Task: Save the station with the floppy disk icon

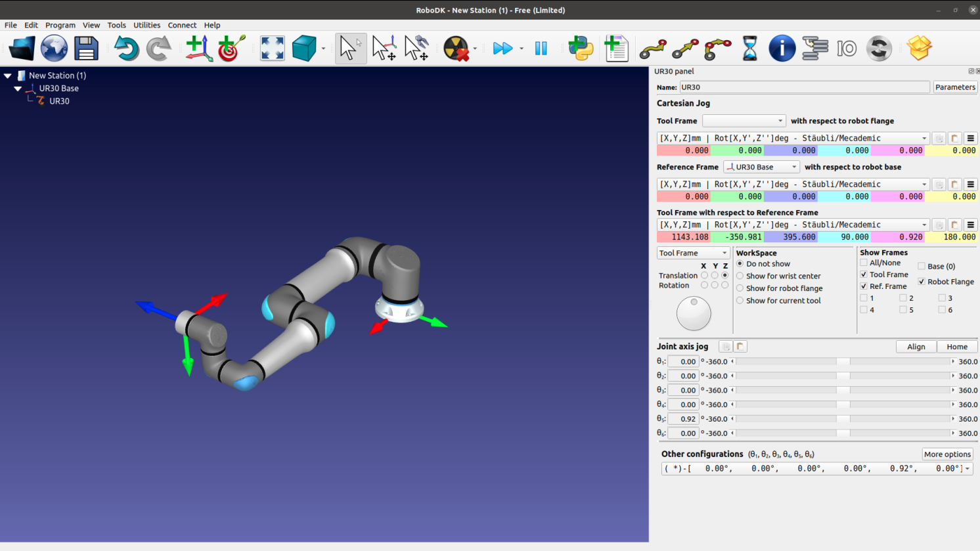Action: pyautogui.click(x=86, y=49)
